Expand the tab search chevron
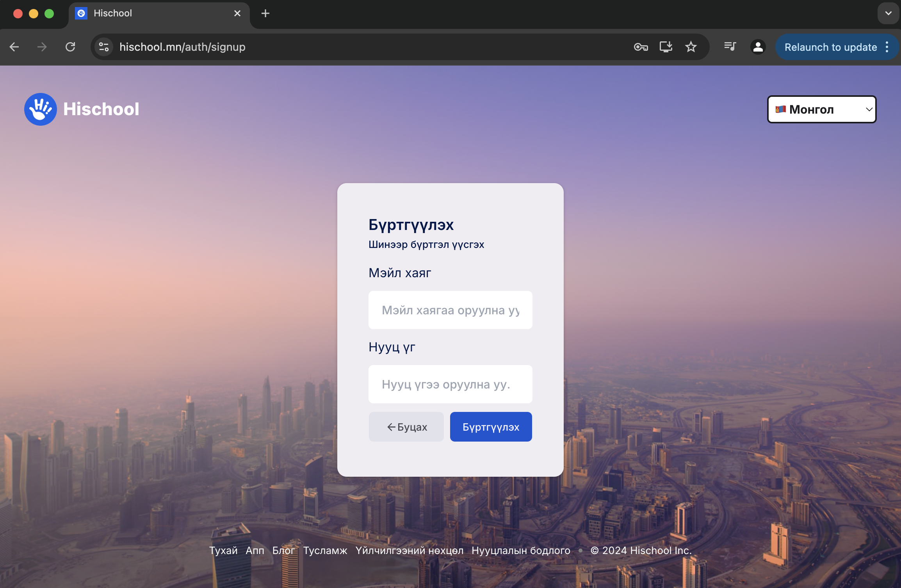Viewport: 901px width, 588px height. coord(888,13)
